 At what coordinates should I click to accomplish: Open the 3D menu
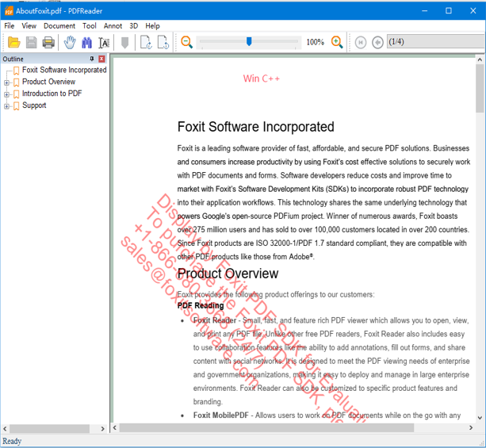pos(133,25)
